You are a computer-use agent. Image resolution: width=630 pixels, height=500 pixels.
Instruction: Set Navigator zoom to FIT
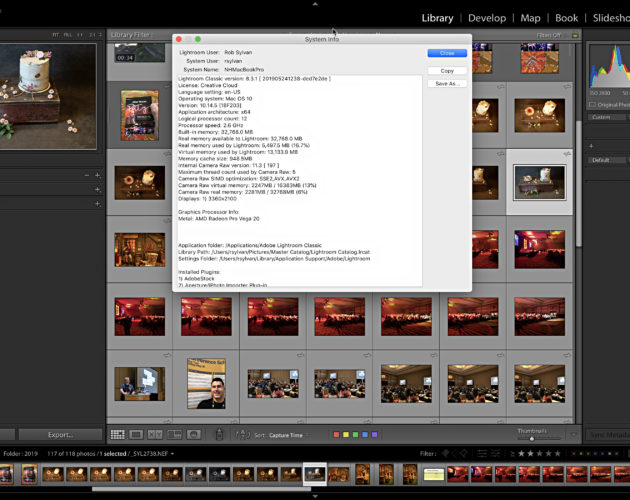pyautogui.click(x=55, y=35)
